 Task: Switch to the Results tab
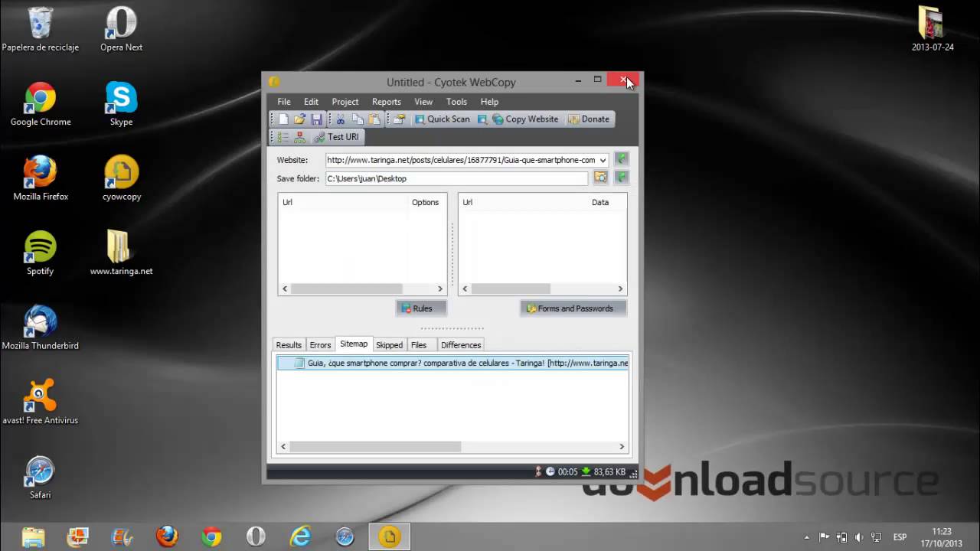pos(289,345)
